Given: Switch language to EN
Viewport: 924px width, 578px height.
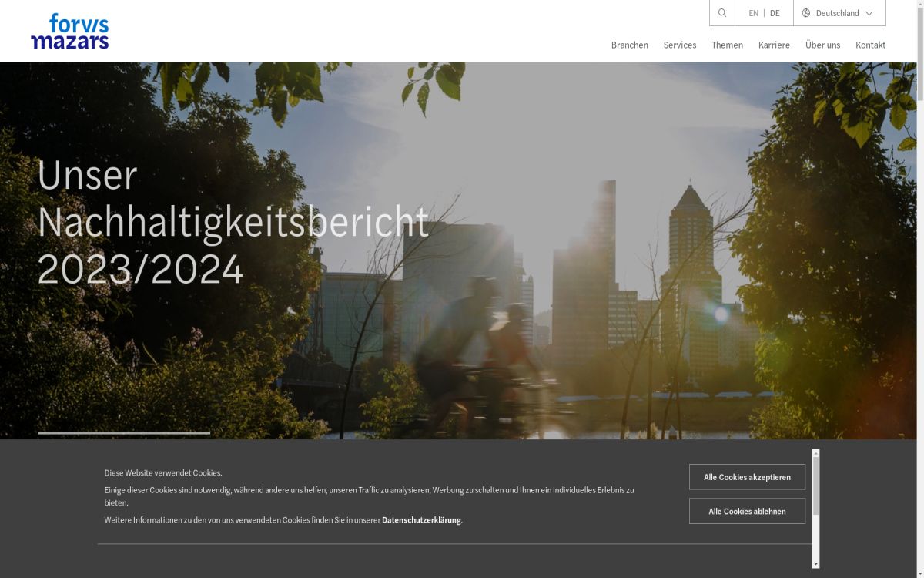Looking at the screenshot, I should point(753,12).
